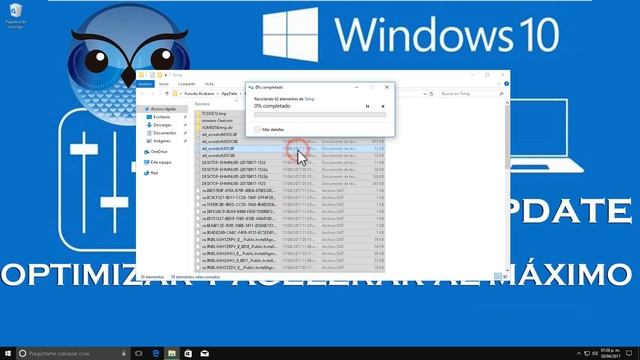This screenshot has width=640, height=360.
Task: Switch to details view button in status bar
Action: pos(498,277)
